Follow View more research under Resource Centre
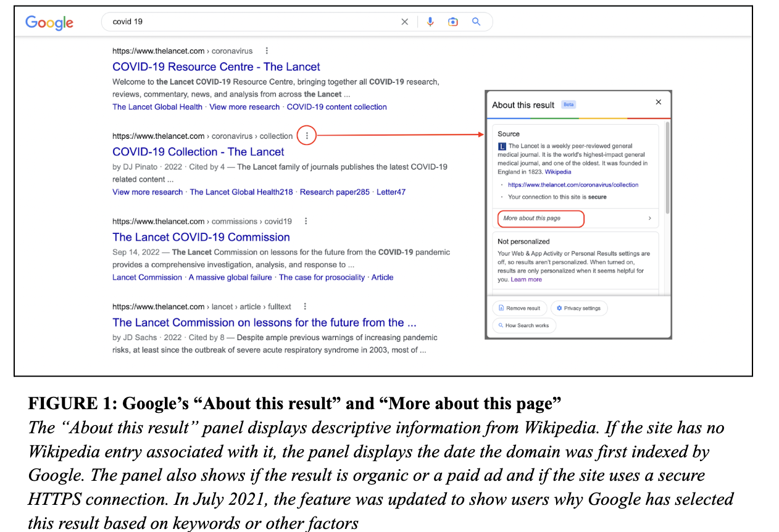 [x=244, y=107]
